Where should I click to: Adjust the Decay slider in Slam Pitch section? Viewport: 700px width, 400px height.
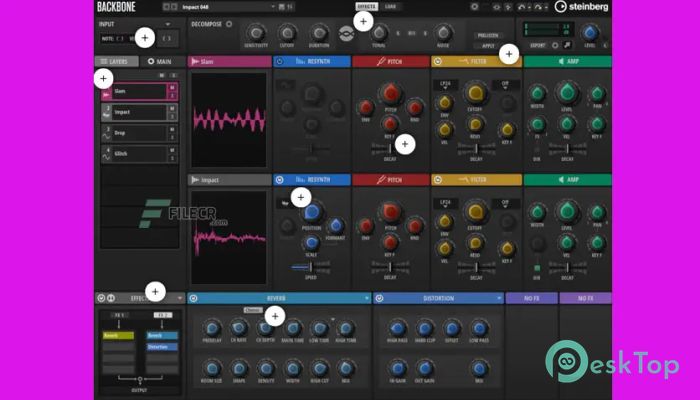[x=389, y=149]
